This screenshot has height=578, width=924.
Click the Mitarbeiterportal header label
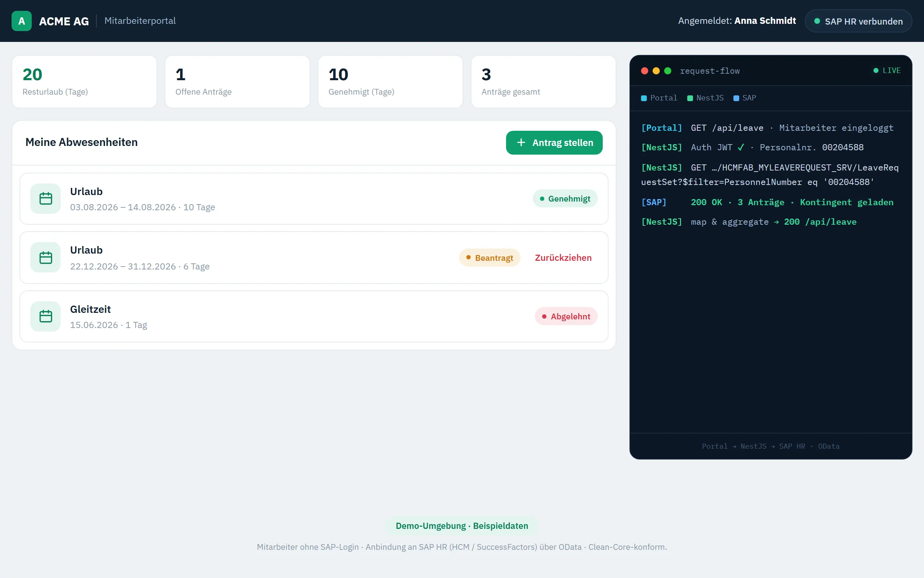[x=140, y=21]
